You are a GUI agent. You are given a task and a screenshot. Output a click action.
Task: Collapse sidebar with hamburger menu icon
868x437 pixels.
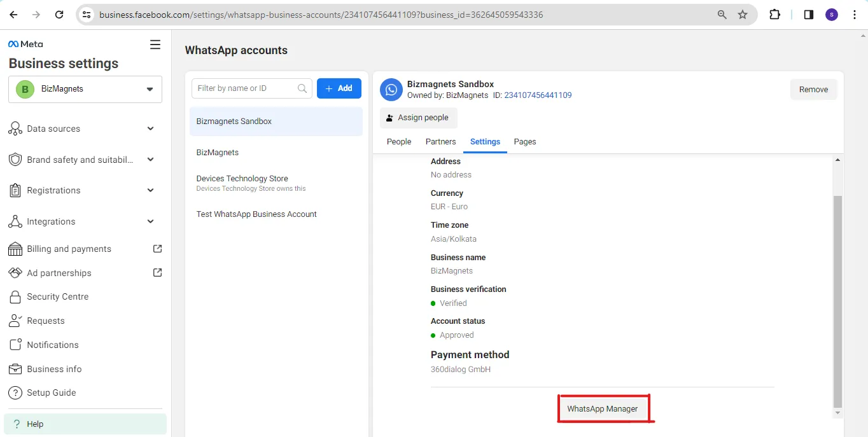point(155,45)
